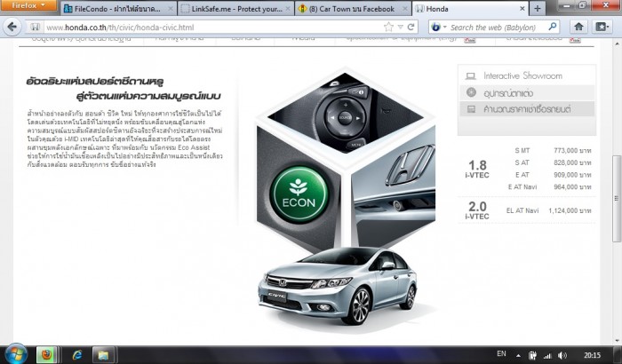Screen dimensions: 622x364
Task: Select the 'E AT Navi' model row
Action: point(549,186)
